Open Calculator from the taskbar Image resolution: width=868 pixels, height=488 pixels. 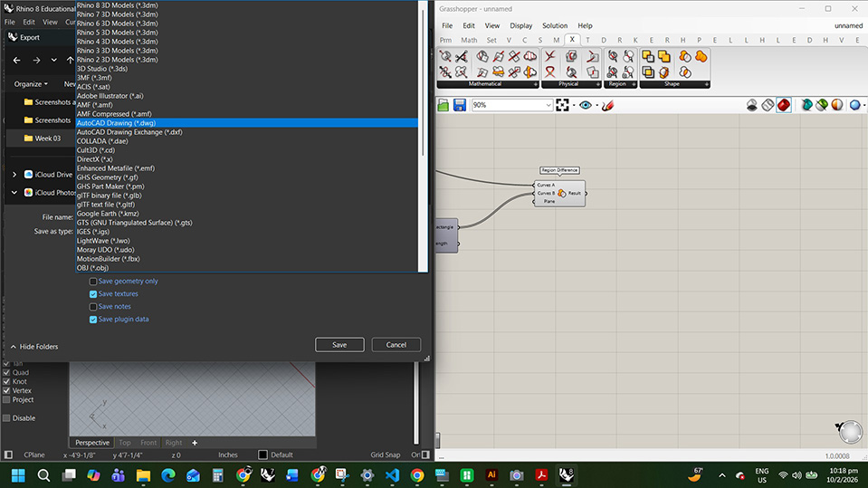[x=217, y=475]
